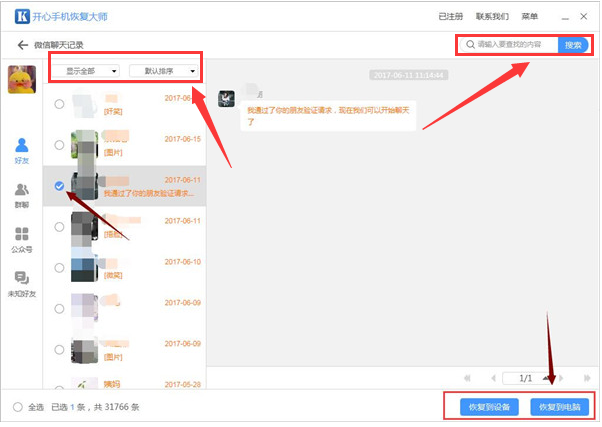Go to the first page of results
Viewport: 602px width, 427px height.
[x=468, y=378]
